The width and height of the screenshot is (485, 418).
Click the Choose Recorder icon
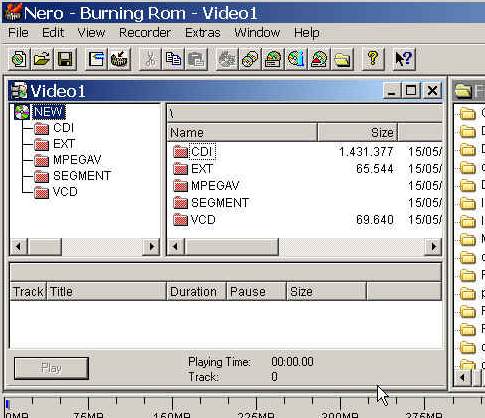(273, 59)
